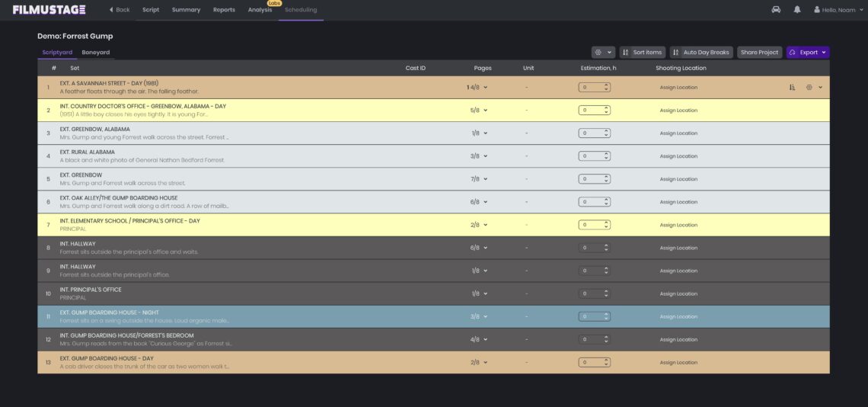Click the Share Project button
The image size is (868, 407).
(x=760, y=52)
